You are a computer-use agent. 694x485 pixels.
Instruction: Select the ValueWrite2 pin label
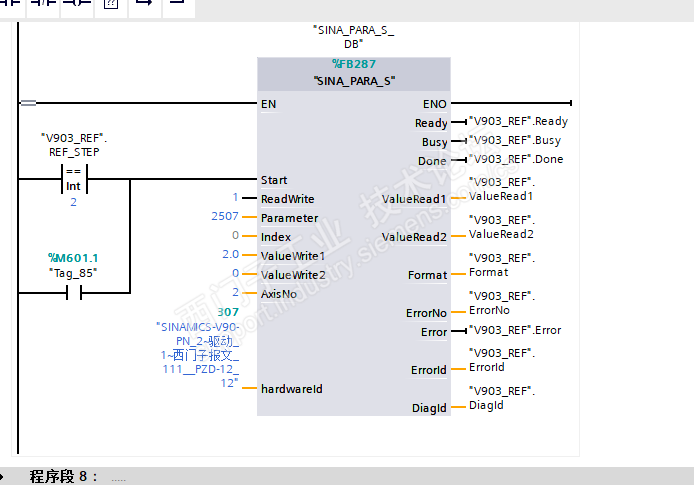click(x=293, y=275)
